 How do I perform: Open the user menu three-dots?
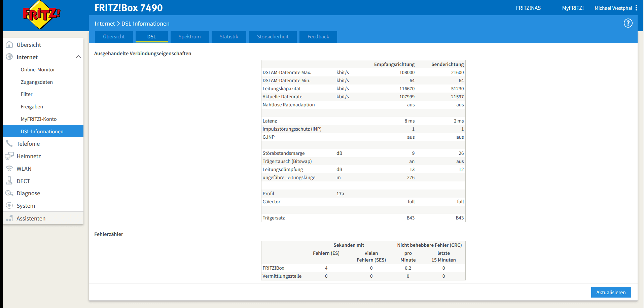point(636,8)
